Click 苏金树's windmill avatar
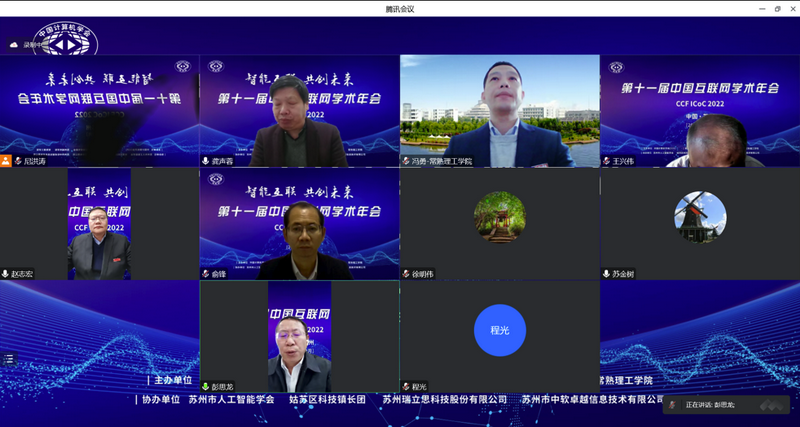 [700, 217]
